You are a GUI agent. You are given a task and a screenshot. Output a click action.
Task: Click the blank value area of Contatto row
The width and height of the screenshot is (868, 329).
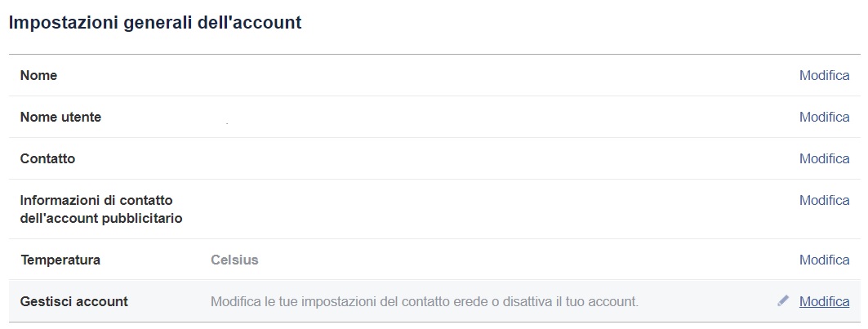pos(498,158)
